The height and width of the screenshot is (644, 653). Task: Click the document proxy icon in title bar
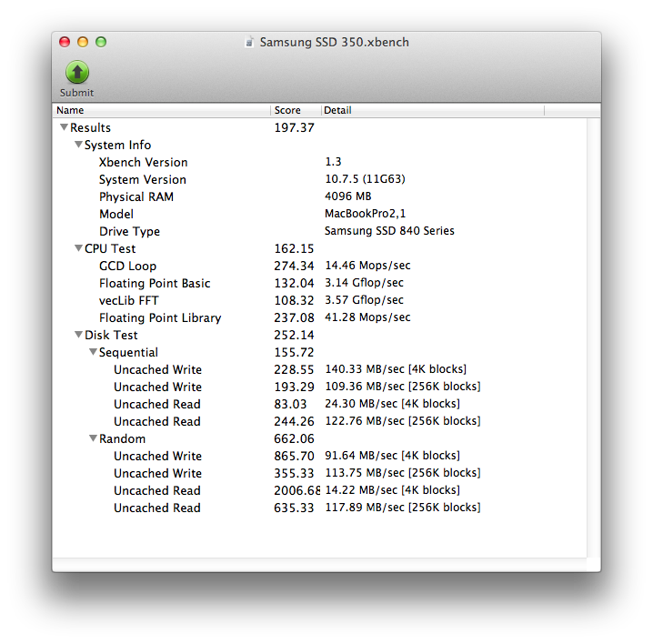(x=249, y=42)
